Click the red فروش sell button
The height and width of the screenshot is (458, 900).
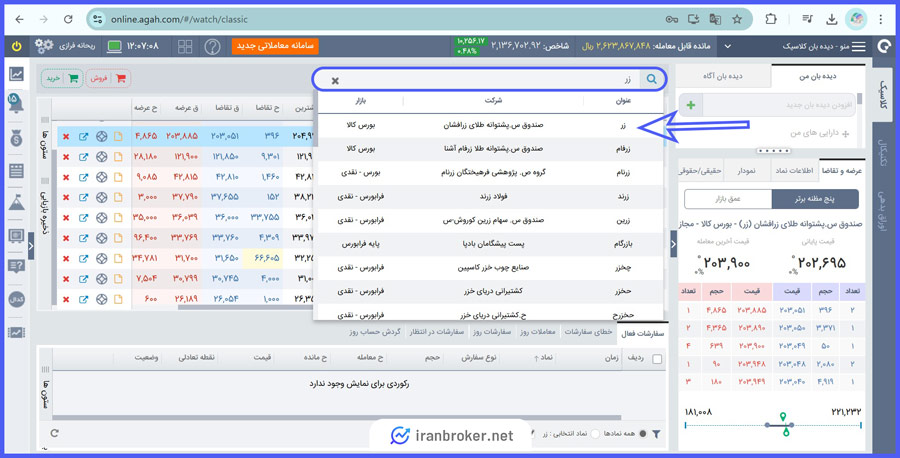[x=108, y=79]
